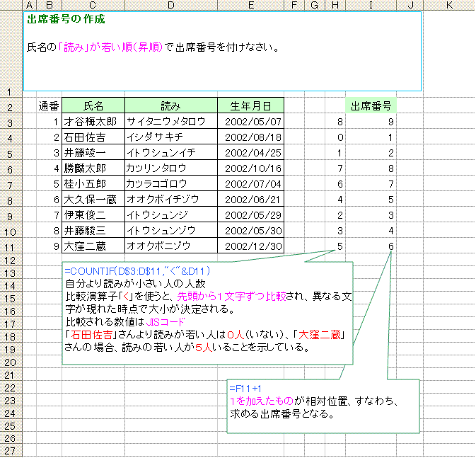
Task: Select birthdate cell 2002/05/29
Action: [x=251, y=214]
